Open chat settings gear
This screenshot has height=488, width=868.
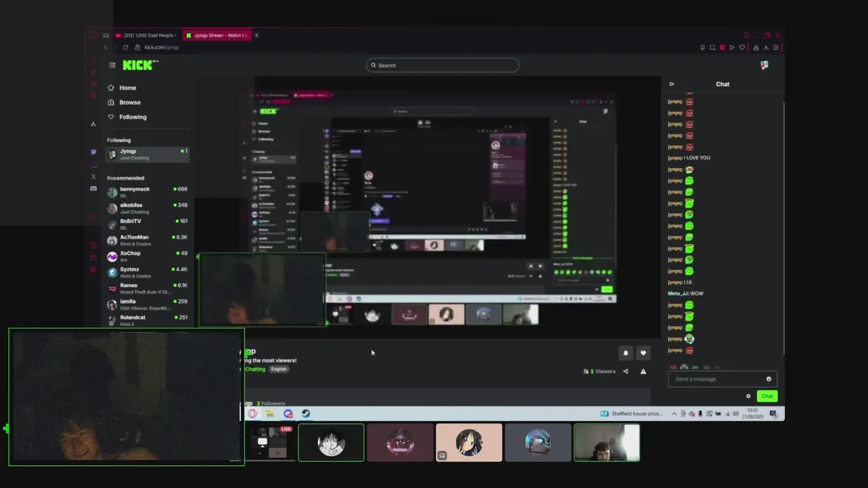[749, 396]
